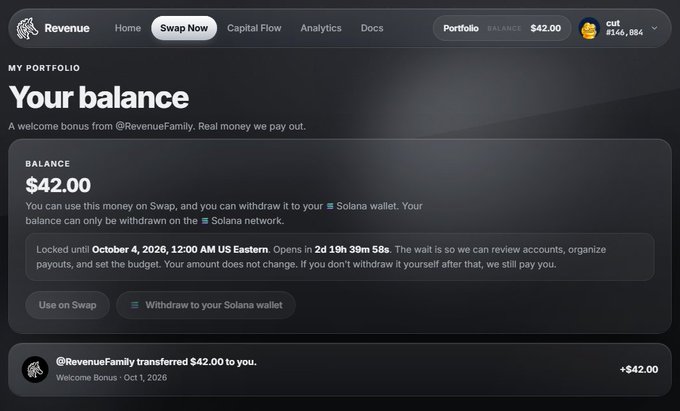
Task: Click the '2d 19h 39m 58s' countdown
Action: coord(352,250)
